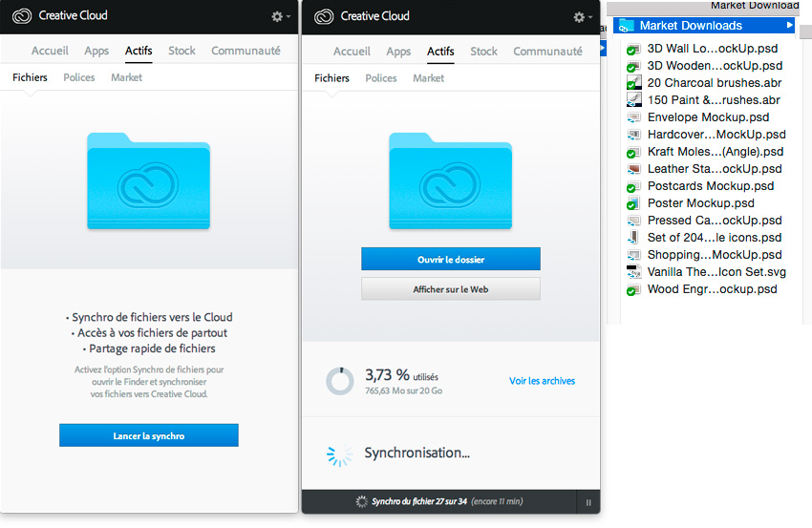Click 'Synchro du fichier 27 sur 34' status text
The image size is (812, 528).
coord(419,501)
